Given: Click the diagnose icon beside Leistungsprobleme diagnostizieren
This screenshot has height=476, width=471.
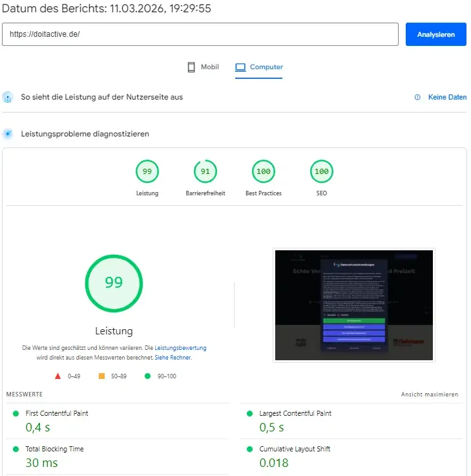Looking at the screenshot, I should pos(8,134).
